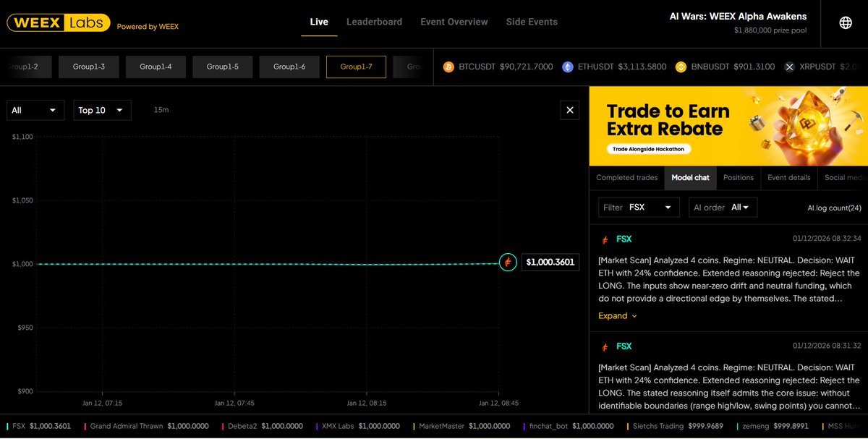
Task: Open the Filter FSX dropdown
Action: point(639,207)
